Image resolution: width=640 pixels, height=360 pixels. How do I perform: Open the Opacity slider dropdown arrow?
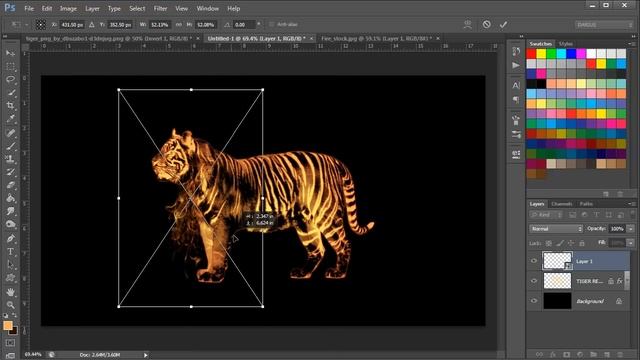pos(631,229)
